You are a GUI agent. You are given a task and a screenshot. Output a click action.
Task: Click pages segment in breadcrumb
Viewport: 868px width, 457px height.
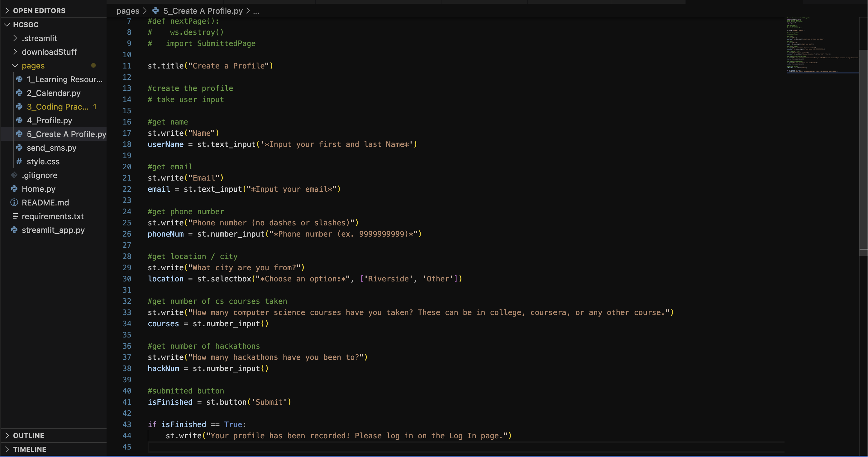[x=128, y=11]
